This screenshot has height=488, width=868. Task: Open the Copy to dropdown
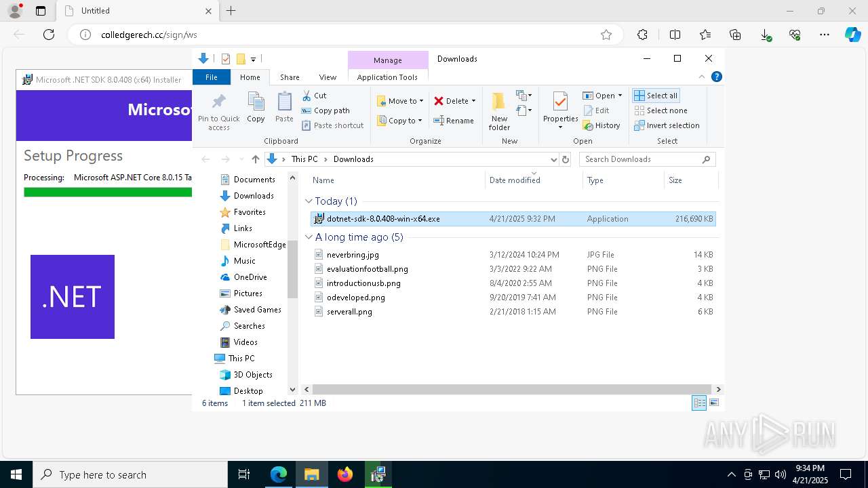399,121
